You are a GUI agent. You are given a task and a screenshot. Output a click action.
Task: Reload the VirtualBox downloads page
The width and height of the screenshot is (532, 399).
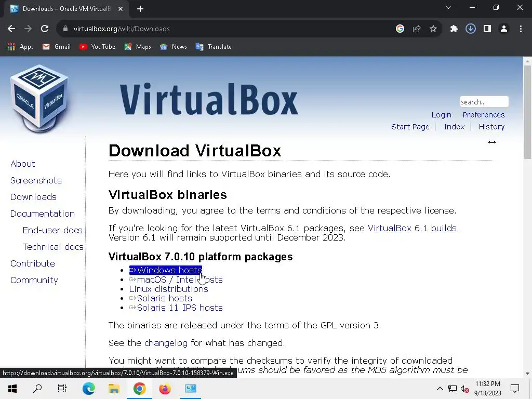coord(45,29)
